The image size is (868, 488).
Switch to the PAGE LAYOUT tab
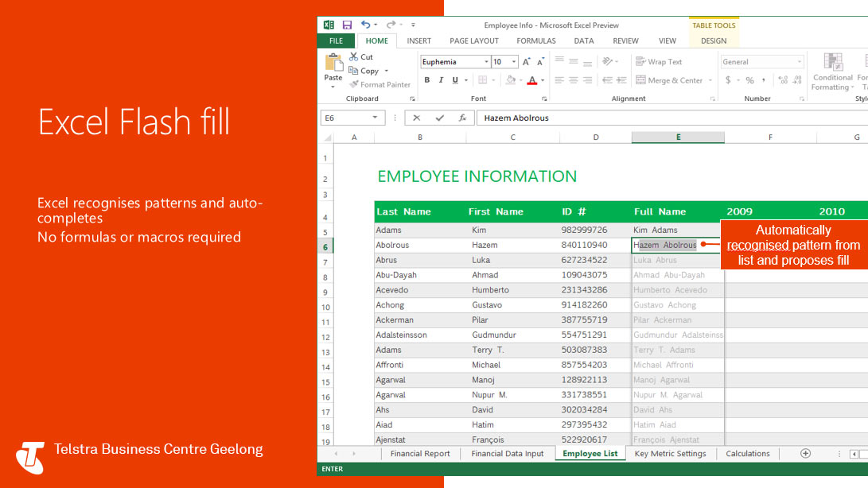tap(474, 41)
